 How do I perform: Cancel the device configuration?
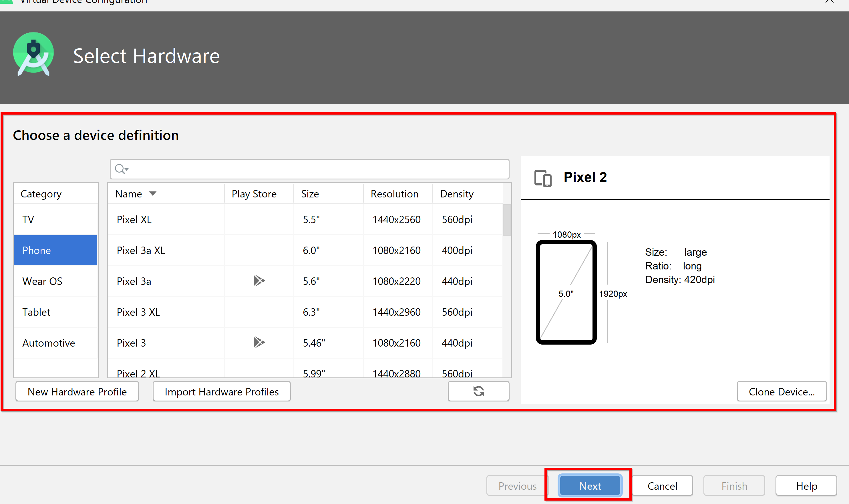pyautogui.click(x=662, y=486)
